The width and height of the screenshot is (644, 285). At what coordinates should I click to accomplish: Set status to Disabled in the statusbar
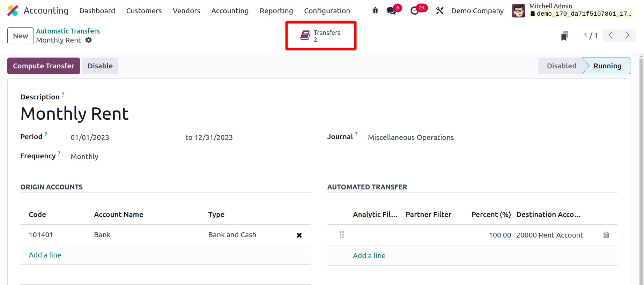pyautogui.click(x=561, y=66)
